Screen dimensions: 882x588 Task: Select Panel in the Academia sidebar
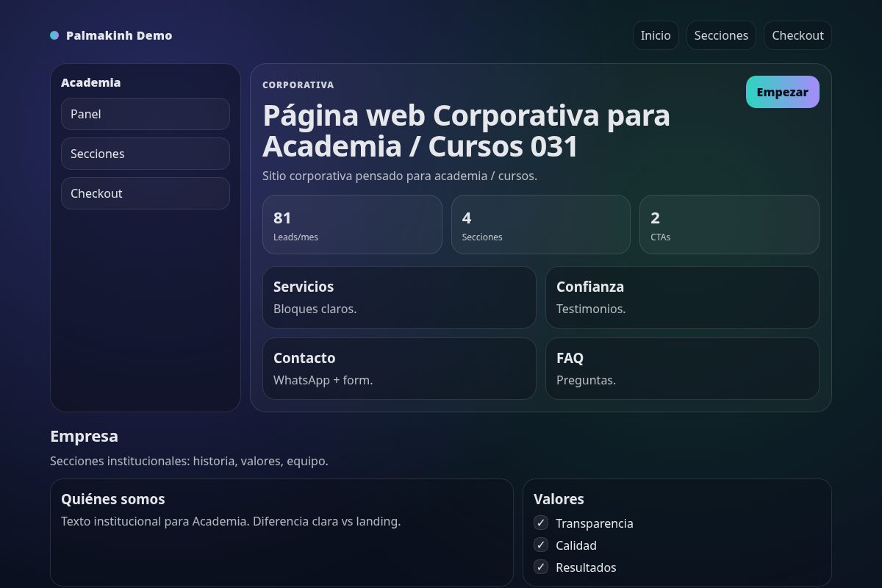tap(145, 114)
